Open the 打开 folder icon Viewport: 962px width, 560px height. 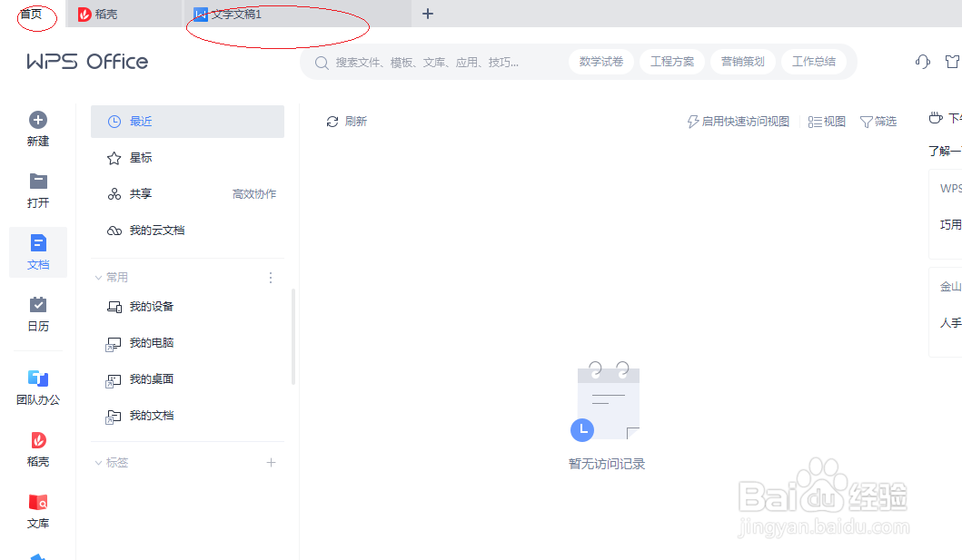pos(38,181)
